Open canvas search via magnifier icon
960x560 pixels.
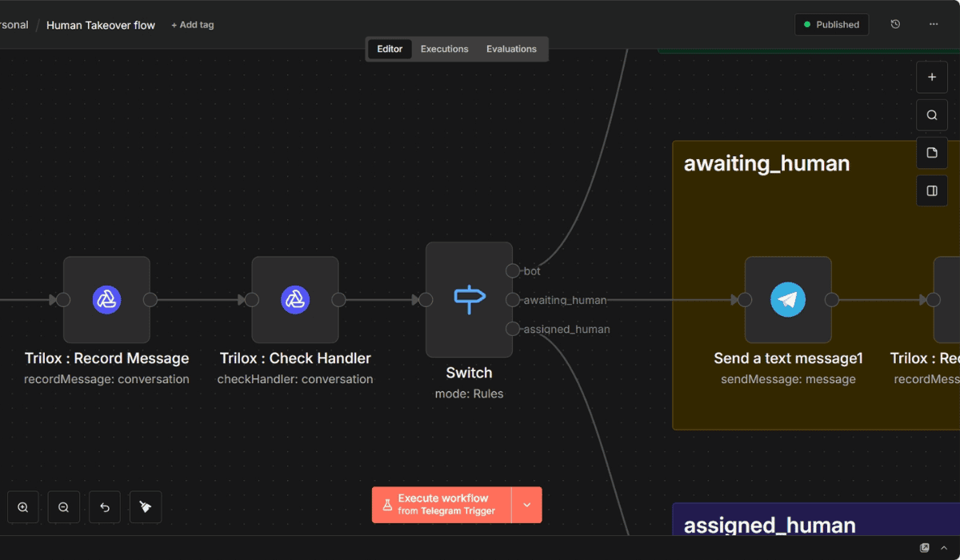pos(931,114)
